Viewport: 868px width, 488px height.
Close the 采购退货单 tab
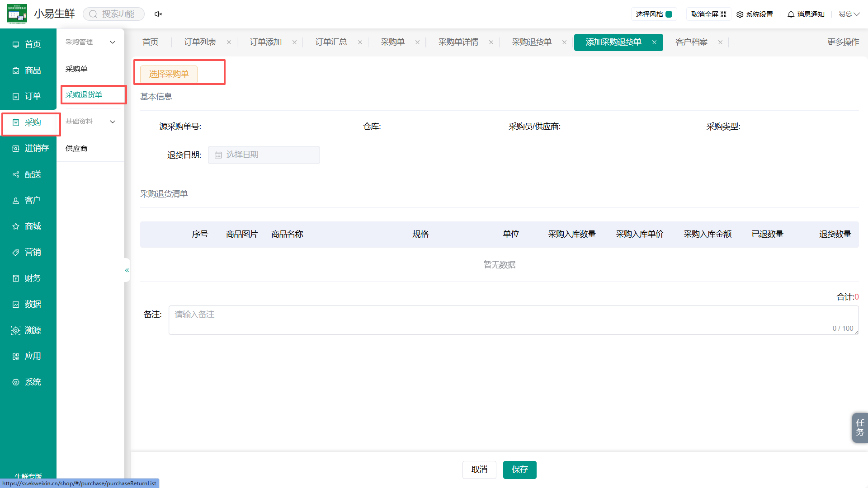[564, 42]
